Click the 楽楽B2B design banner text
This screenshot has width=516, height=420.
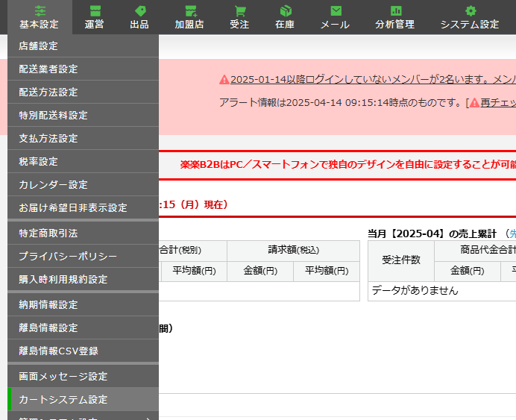347,164
